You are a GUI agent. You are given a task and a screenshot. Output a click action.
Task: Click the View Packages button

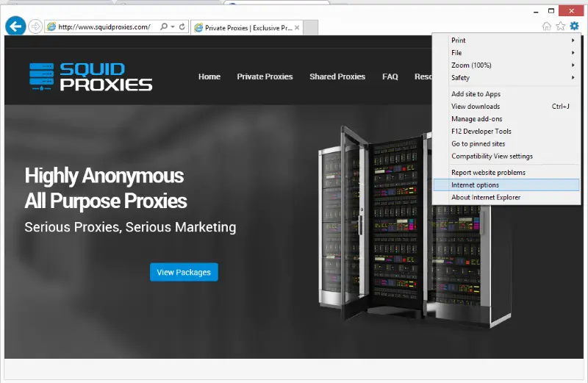tap(184, 272)
